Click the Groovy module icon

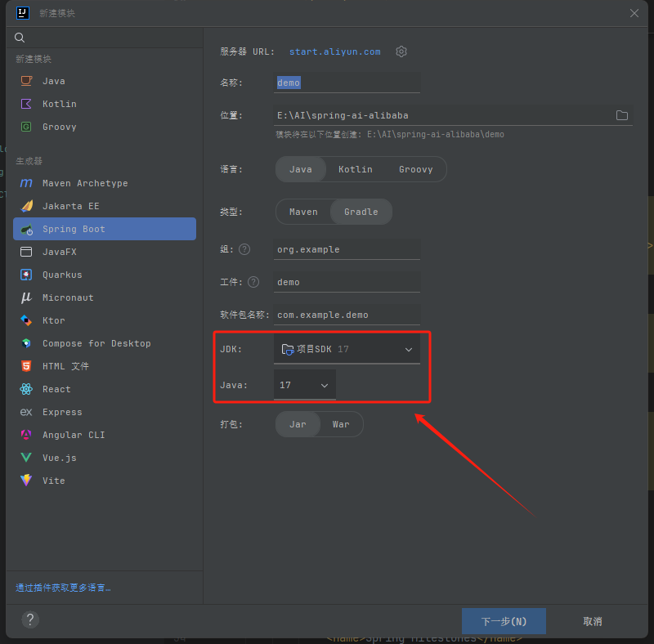pyautogui.click(x=26, y=127)
